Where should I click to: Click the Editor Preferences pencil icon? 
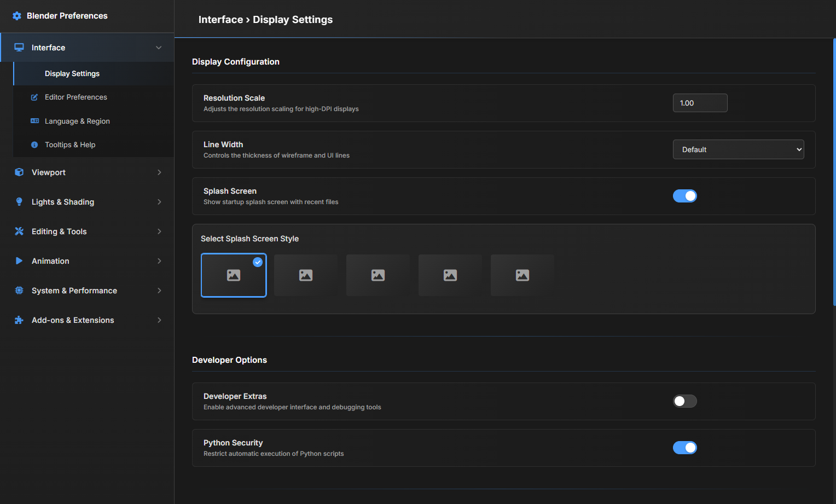coord(34,97)
